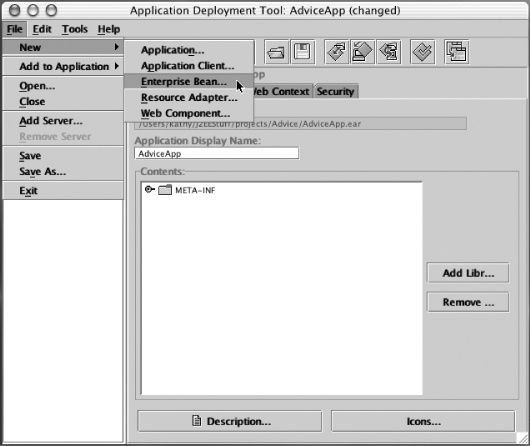Click the diamond checkmark verifier icon
Viewport: 530px width, 446px height.
(423, 52)
